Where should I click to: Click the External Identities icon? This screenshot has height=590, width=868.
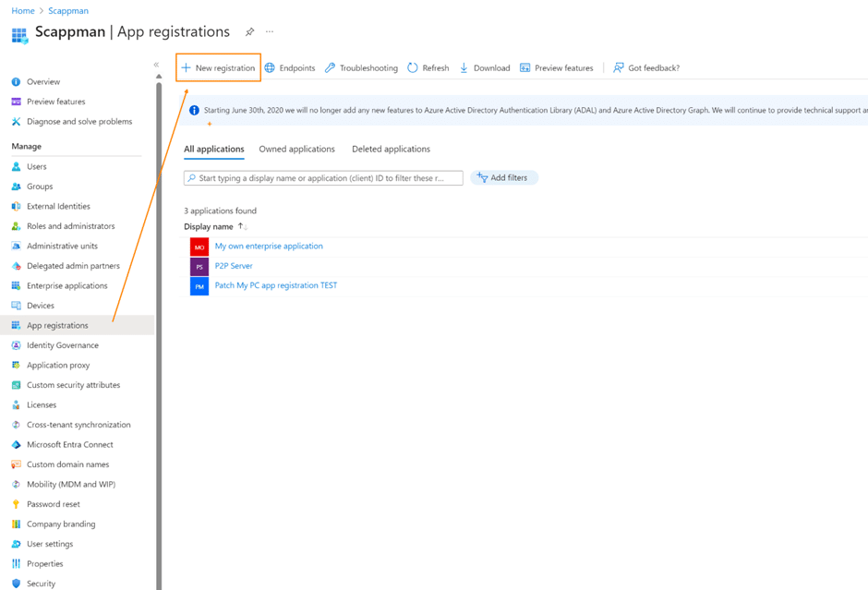(x=16, y=207)
